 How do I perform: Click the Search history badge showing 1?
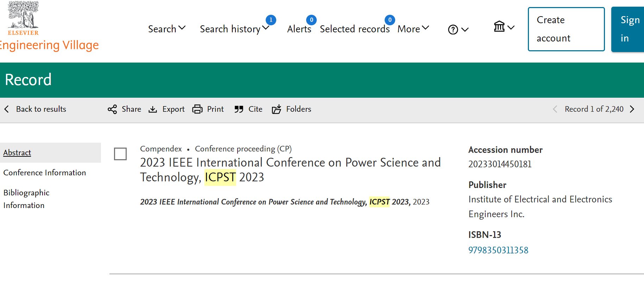271,20
